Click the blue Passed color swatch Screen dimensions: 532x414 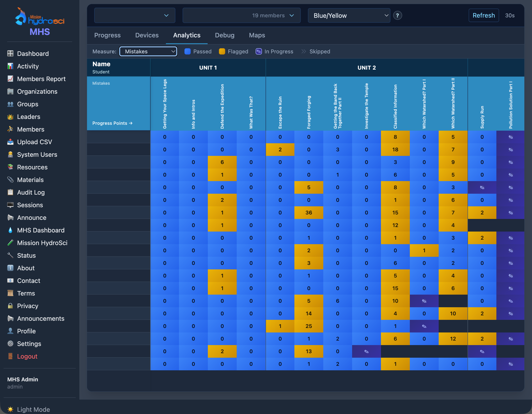click(187, 51)
